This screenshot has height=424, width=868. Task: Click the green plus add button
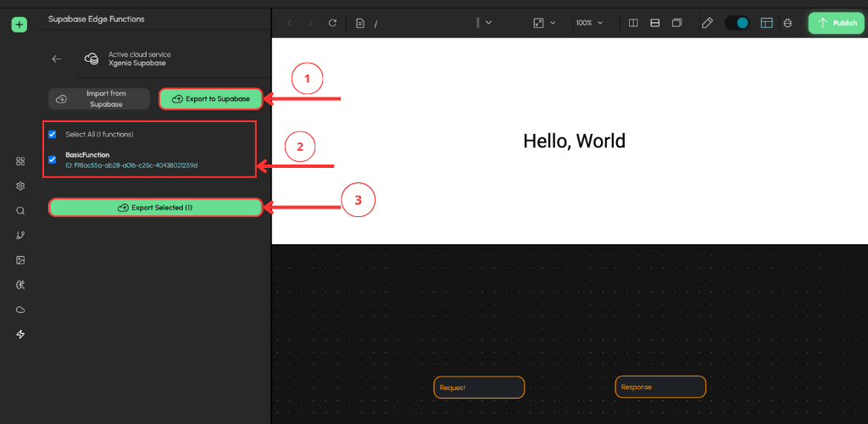19,25
